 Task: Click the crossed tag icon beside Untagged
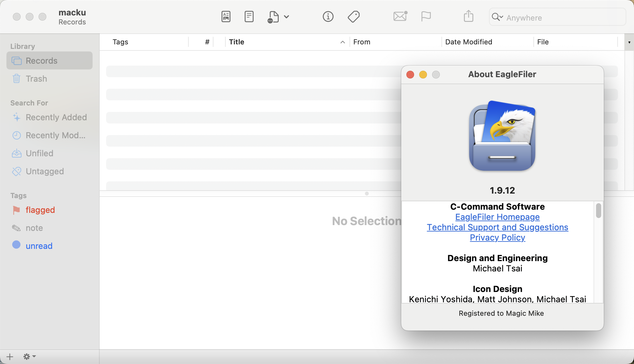pos(16,171)
